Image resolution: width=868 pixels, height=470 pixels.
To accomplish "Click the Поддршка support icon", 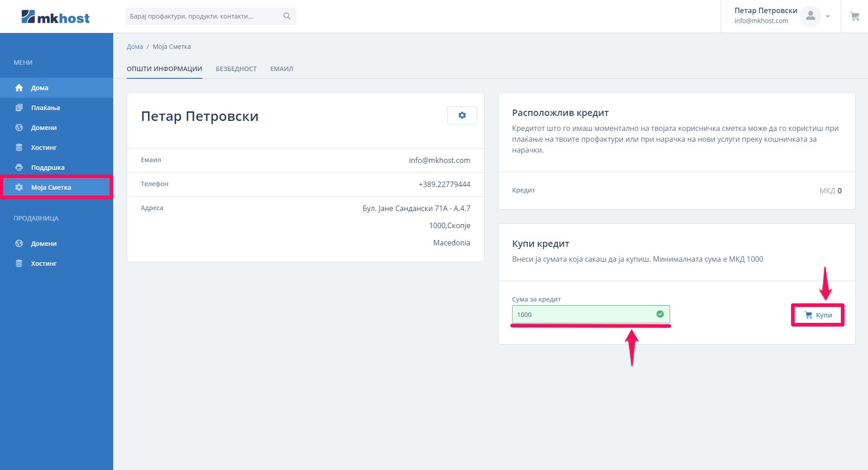I will pyautogui.click(x=19, y=168).
